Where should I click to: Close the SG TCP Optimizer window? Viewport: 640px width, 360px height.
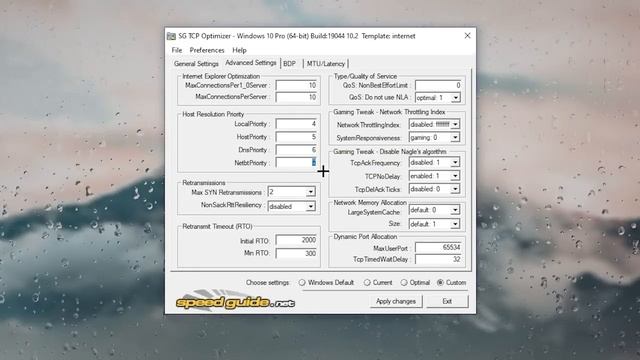click(467, 36)
